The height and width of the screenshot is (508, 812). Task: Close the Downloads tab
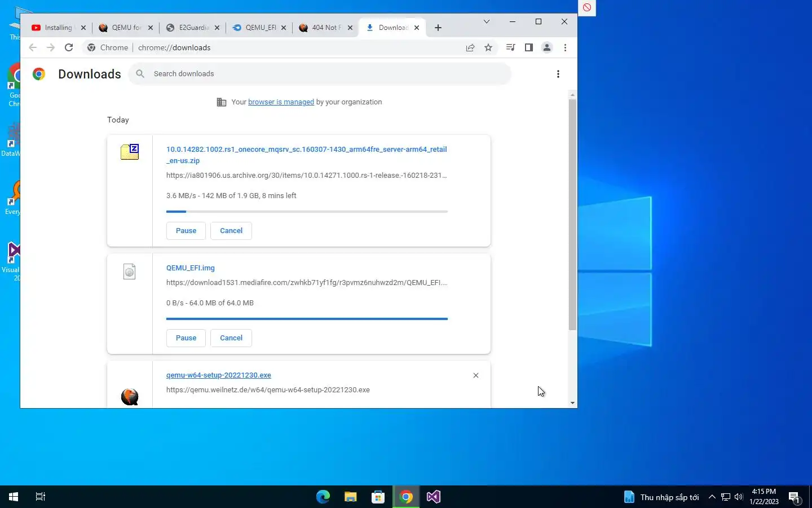pos(417,28)
